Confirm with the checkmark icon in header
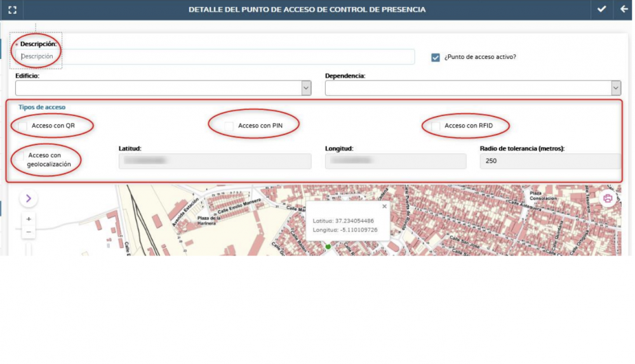The height and width of the screenshot is (364, 635). pos(601,10)
